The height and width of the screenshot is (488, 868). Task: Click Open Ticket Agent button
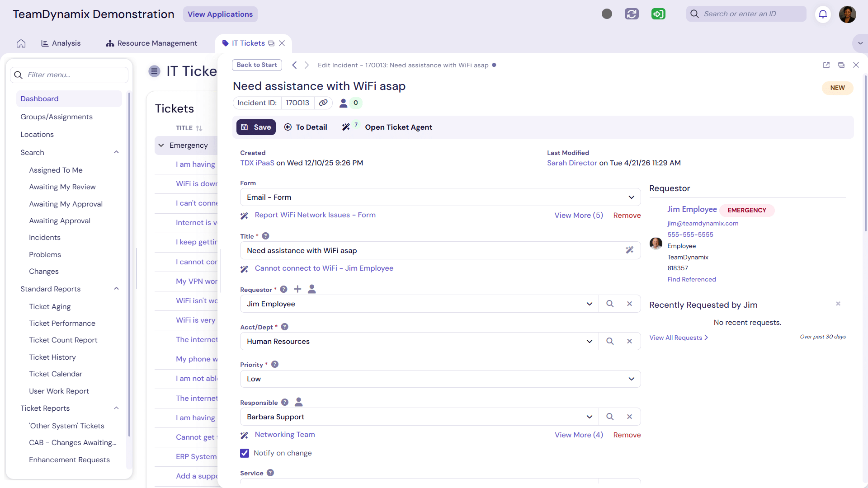coord(398,127)
